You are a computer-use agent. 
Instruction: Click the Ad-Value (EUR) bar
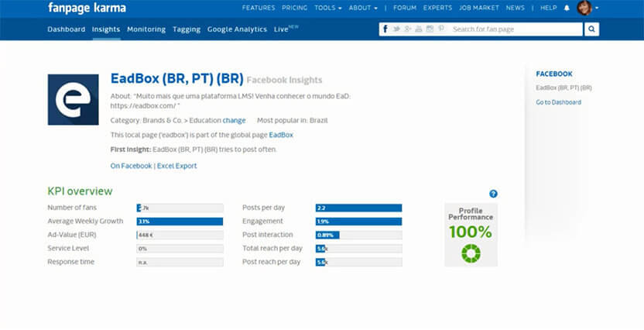(180, 235)
